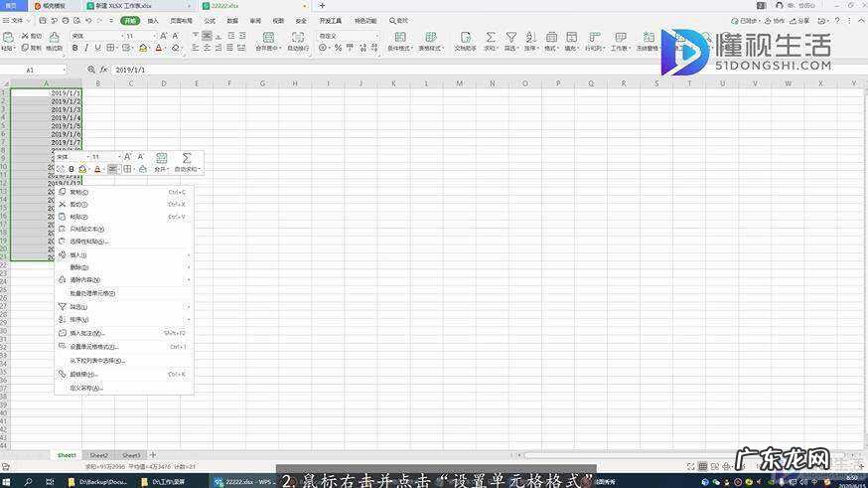The width and height of the screenshot is (868, 488).
Task: Toggle bold in the ribbon
Action: click(74, 48)
